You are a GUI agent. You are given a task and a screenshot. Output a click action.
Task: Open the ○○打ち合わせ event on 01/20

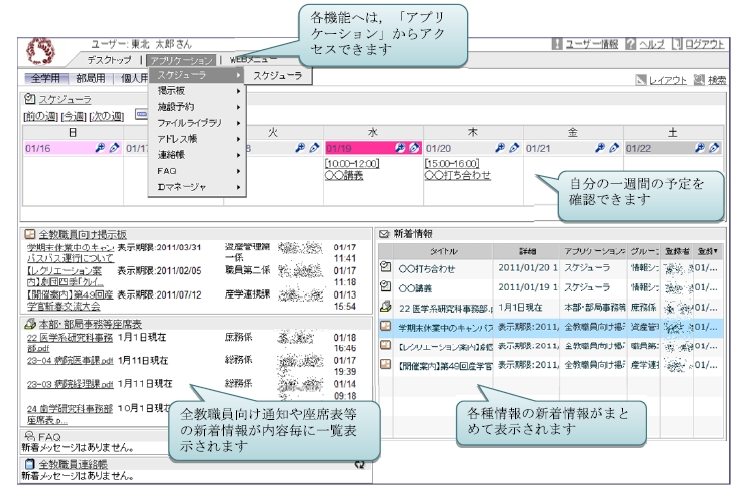pyautogui.click(x=458, y=175)
